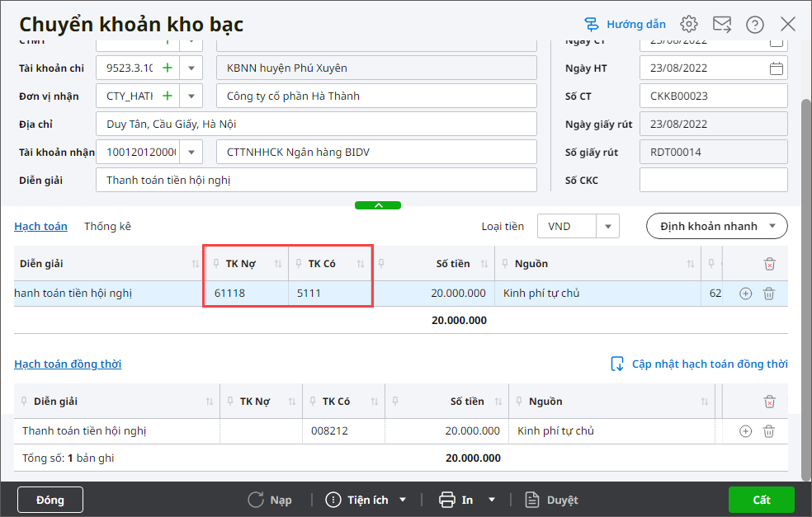The image size is (812, 517).
Task: Click the envelope feedback icon
Action: 722,24
